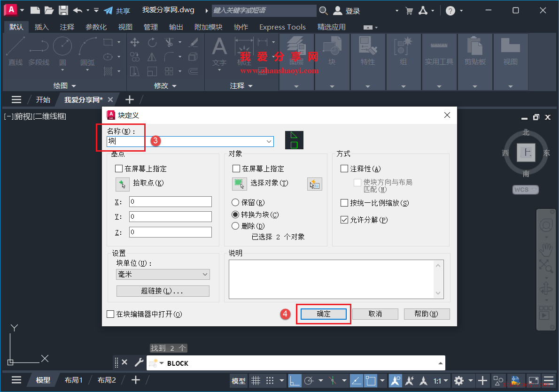The height and width of the screenshot is (392, 559).
Task: Enable 在屏幕上指定 checkbox under 基点
Action: [x=119, y=169]
